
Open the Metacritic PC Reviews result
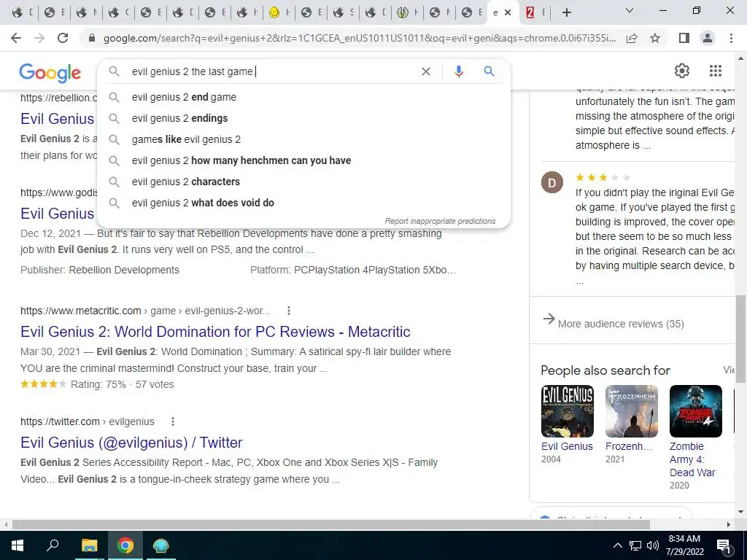[215, 332]
